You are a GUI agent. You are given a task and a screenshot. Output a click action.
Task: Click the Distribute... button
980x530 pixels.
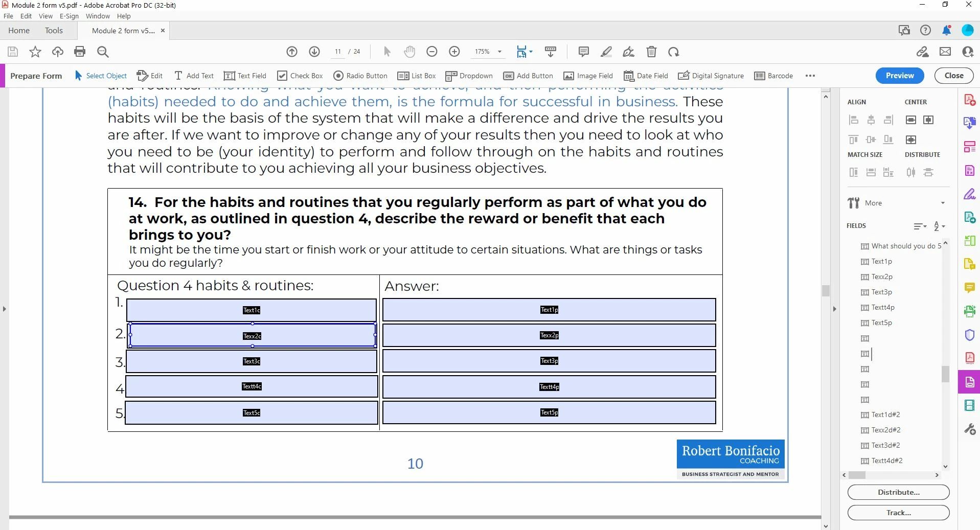898,492
